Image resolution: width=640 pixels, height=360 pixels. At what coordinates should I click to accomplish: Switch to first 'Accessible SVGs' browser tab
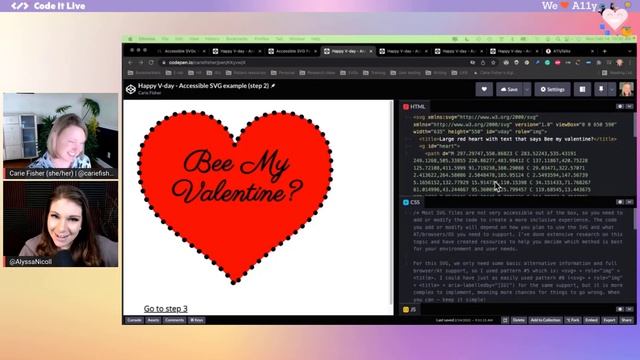coord(182,51)
